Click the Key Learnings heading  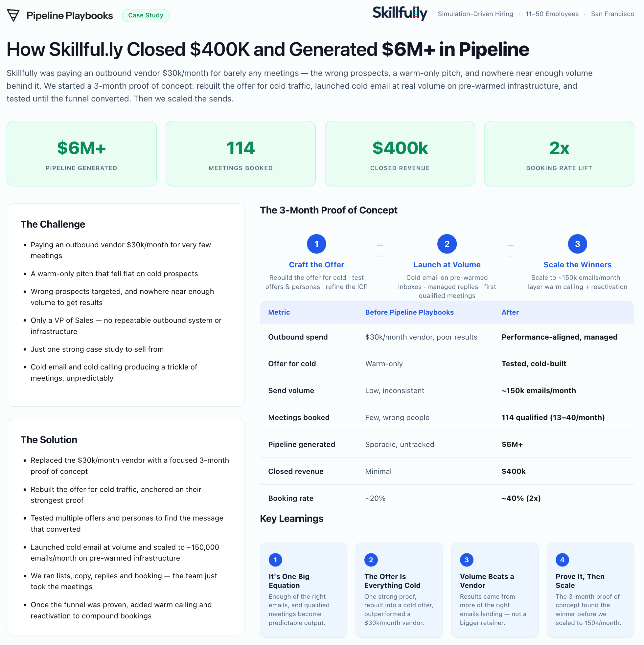291,519
